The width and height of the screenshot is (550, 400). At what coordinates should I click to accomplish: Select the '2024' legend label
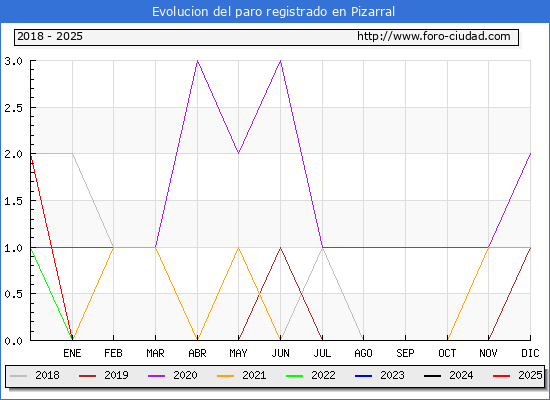(461, 375)
